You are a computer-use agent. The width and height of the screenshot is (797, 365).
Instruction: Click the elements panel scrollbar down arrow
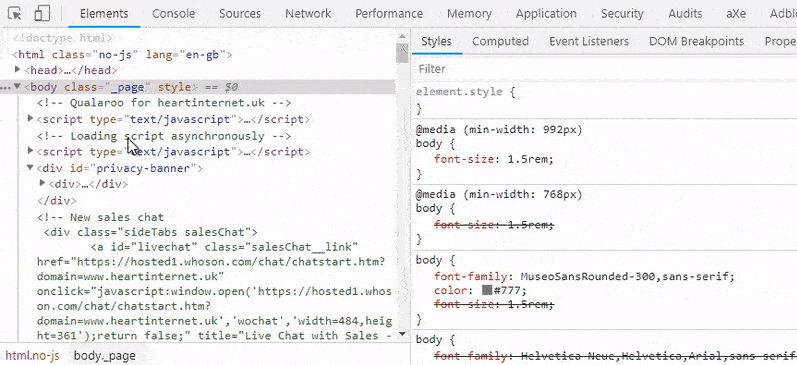pos(403,334)
